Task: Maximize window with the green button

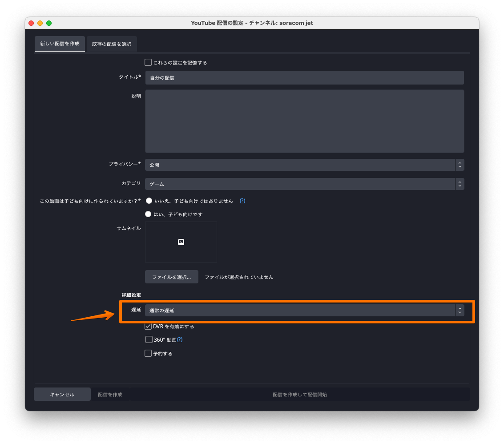Action: (x=49, y=23)
